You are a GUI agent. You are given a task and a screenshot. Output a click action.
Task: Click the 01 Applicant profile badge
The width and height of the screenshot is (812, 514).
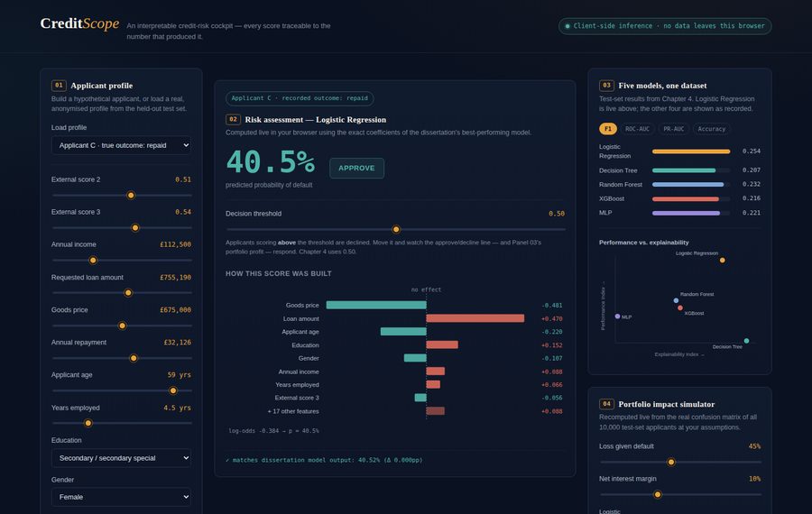[x=59, y=86]
